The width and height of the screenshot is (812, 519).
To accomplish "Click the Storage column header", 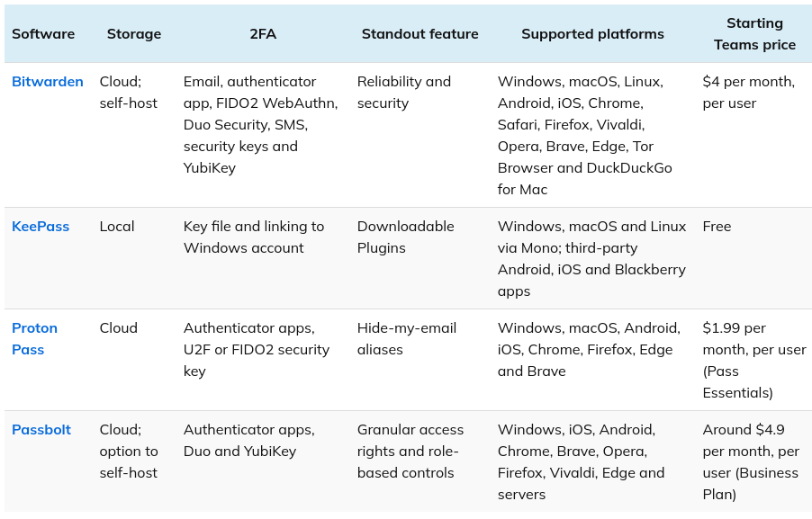I will coord(133,34).
